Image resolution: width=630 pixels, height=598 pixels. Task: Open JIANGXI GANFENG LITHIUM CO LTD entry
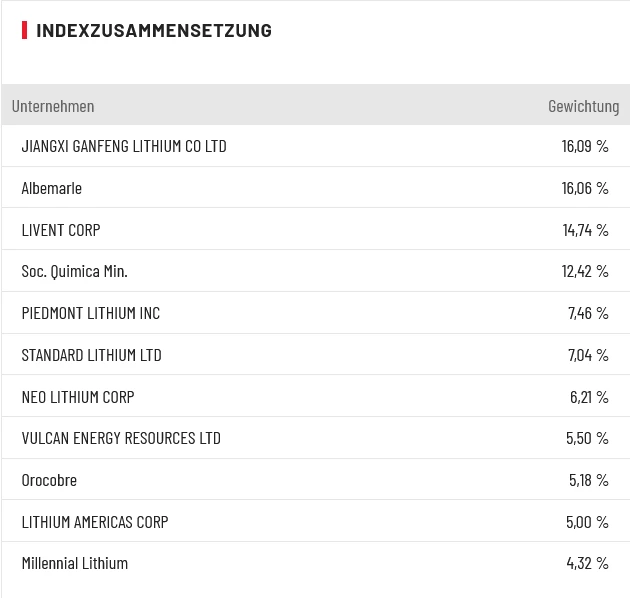click(124, 146)
